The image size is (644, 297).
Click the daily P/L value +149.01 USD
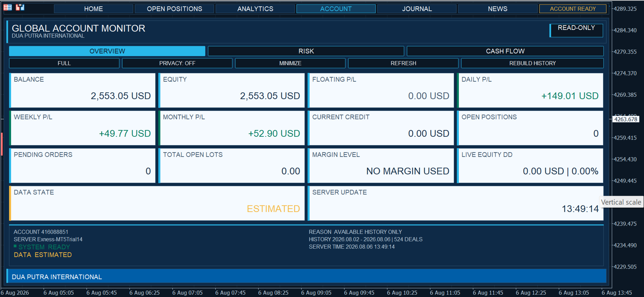(x=570, y=96)
